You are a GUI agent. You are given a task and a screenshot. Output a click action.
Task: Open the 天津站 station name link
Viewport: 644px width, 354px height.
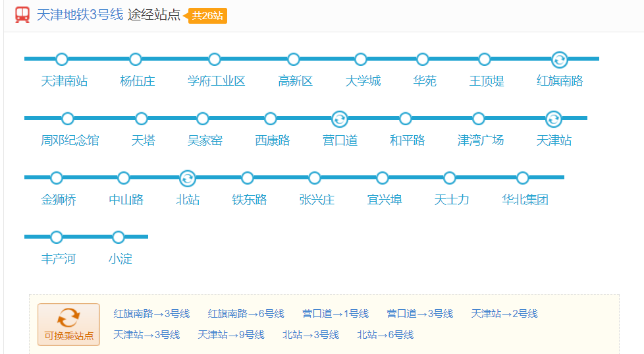(x=554, y=140)
